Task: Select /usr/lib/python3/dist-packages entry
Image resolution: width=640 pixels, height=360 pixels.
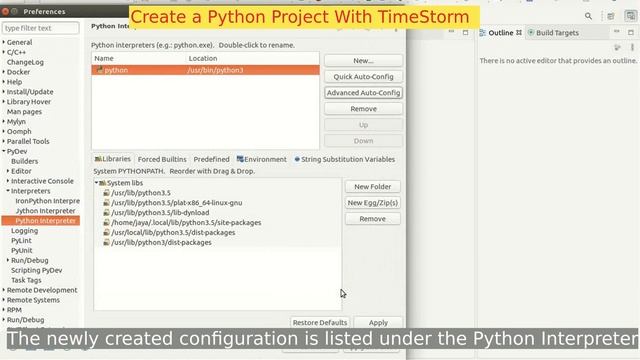Action: pyautogui.click(x=161, y=242)
